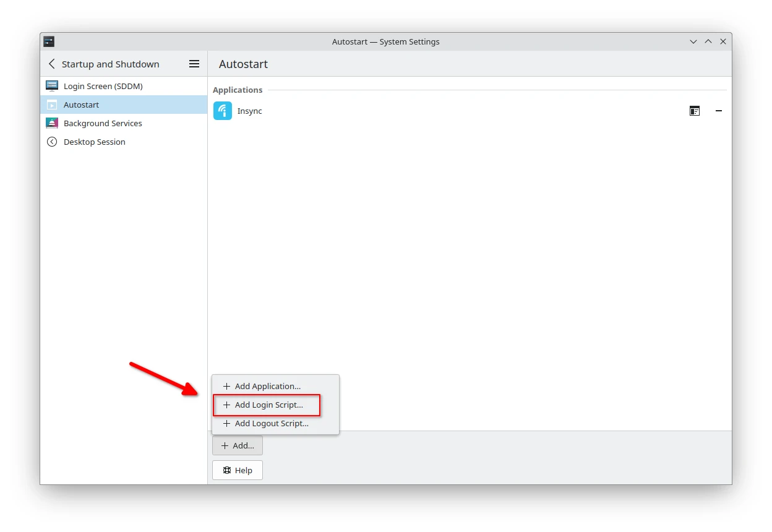Click the System Settings window icon in titlebar

(49, 41)
